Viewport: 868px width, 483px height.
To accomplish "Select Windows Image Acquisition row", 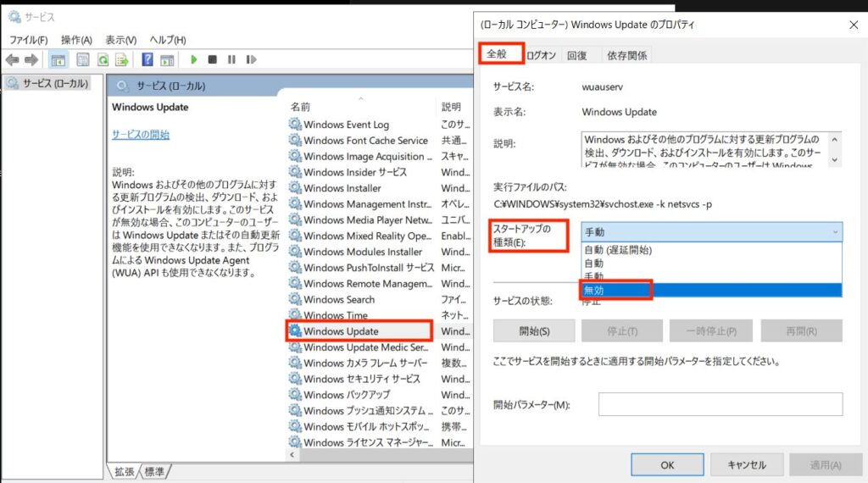I will click(x=380, y=157).
